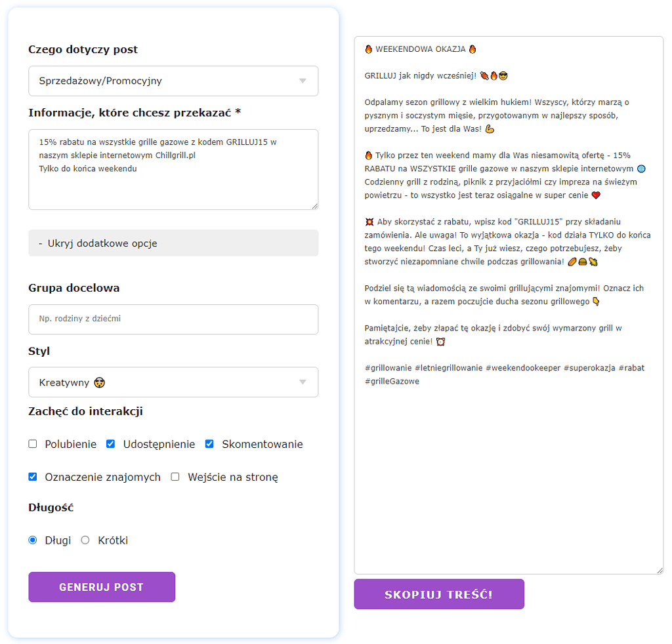Enable the Wejście na stronę checkbox
672x644 pixels.
click(175, 477)
